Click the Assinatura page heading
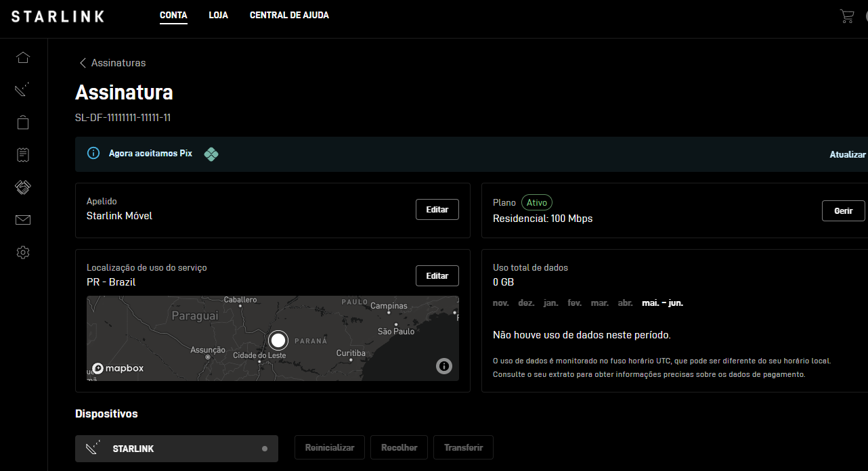 pos(124,93)
